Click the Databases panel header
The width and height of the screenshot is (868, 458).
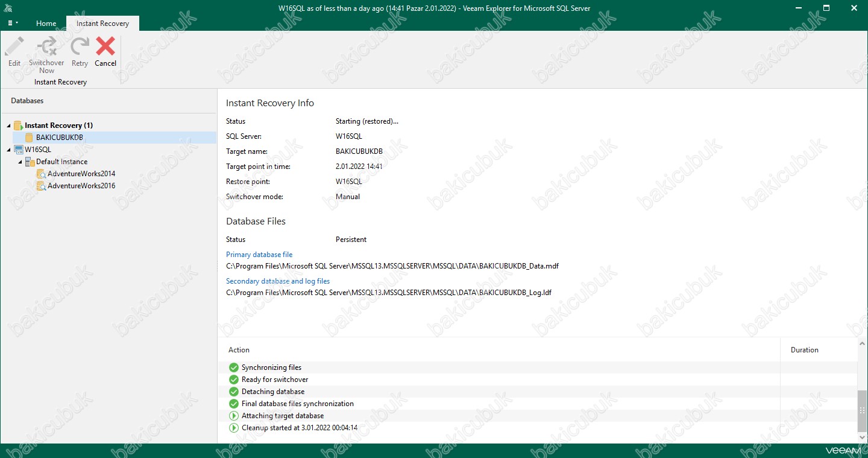27,101
